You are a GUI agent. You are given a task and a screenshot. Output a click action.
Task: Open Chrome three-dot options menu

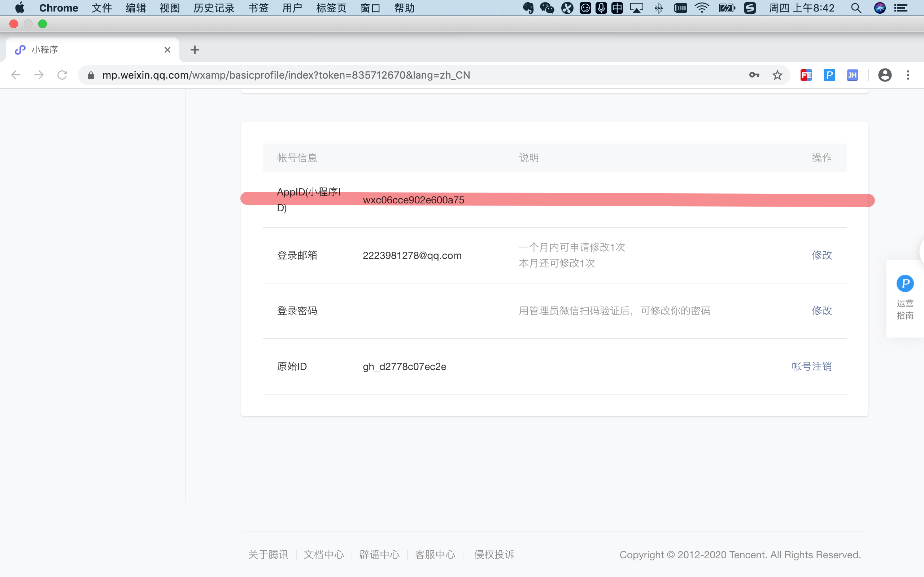pos(908,75)
